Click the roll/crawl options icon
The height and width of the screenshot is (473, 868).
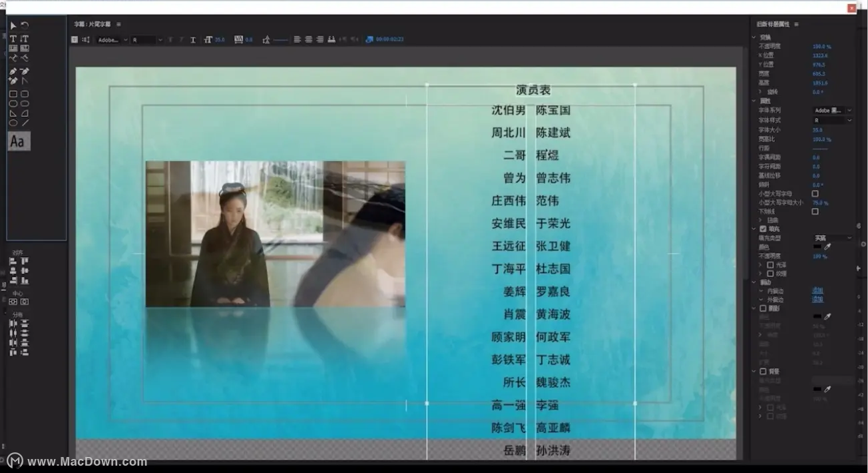coord(86,40)
